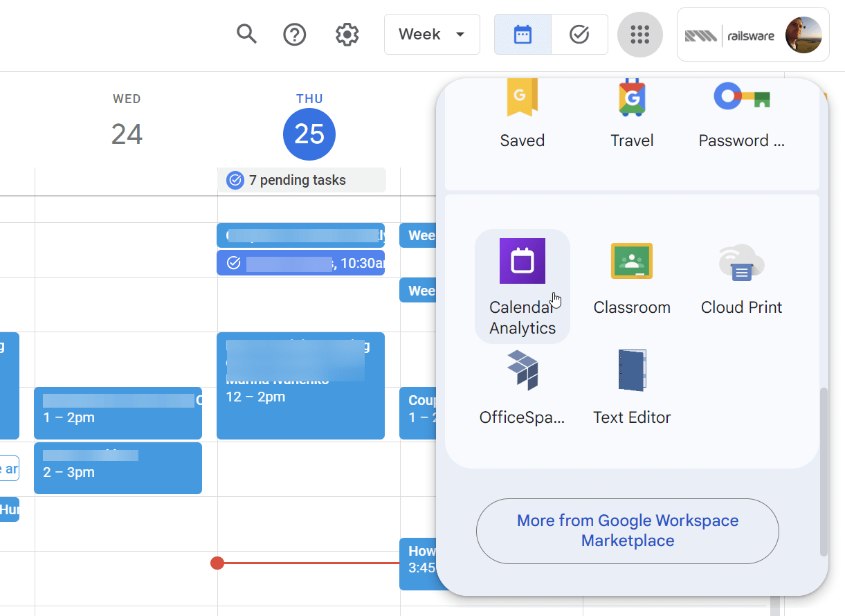Open the Cloud Print app
845x616 pixels.
[x=741, y=278]
